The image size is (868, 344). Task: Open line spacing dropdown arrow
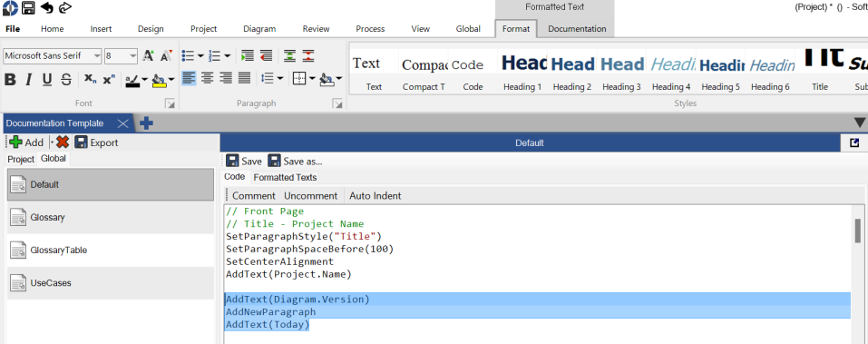[x=280, y=79]
